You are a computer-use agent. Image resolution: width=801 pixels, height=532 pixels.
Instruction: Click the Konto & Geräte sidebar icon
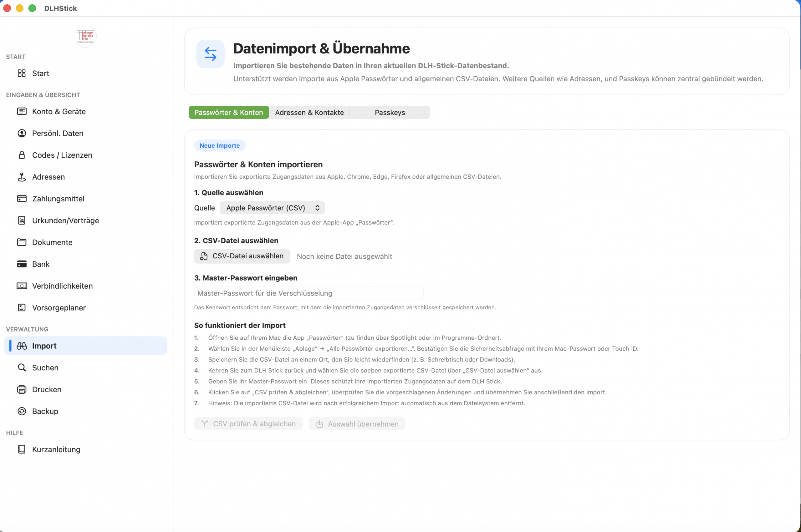click(x=22, y=111)
